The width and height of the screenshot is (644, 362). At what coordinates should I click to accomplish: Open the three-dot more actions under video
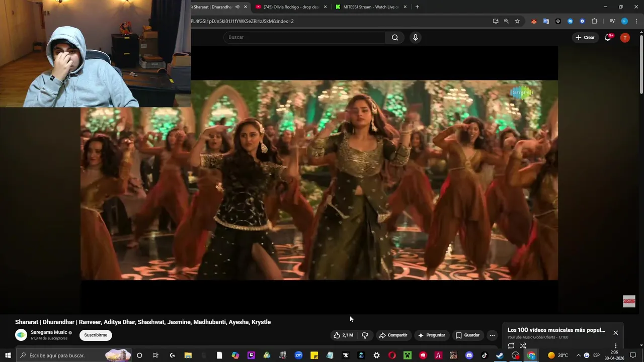click(x=492, y=335)
